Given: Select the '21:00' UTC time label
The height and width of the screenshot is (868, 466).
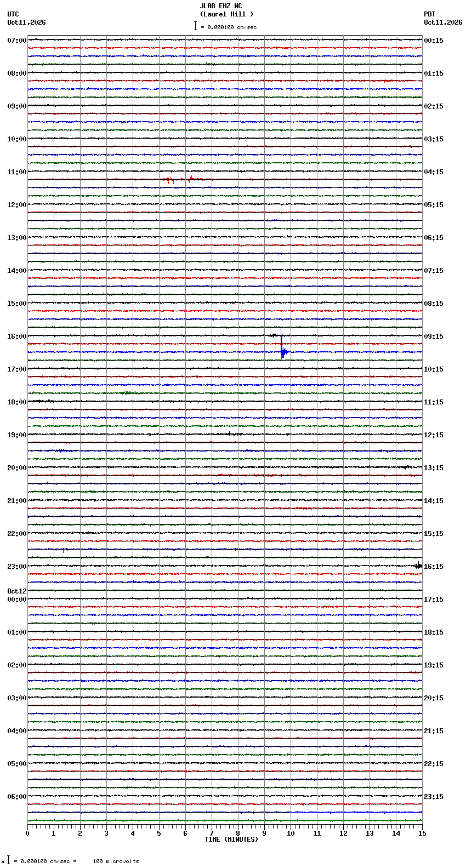Looking at the screenshot, I should [17, 501].
